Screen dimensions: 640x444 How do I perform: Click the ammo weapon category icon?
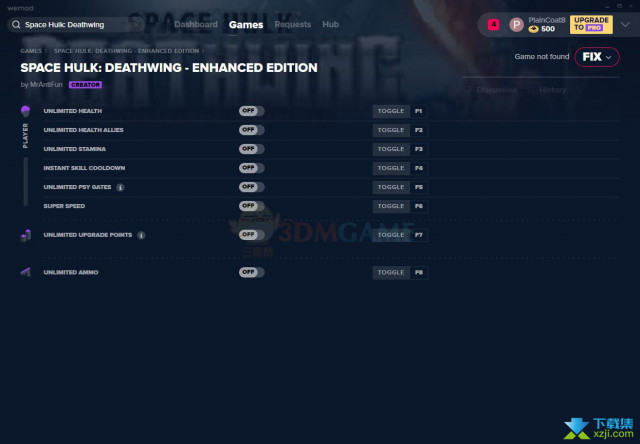click(x=26, y=272)
